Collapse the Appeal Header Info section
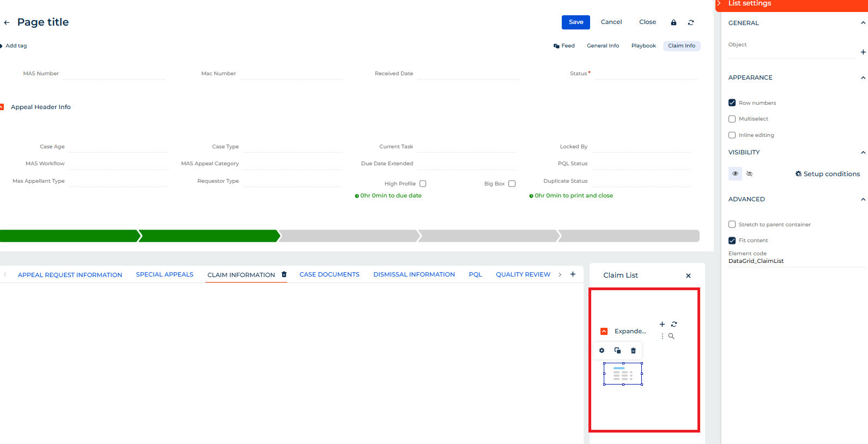The height and width of the screenshot is (444, 868). (x=2, y=107)
